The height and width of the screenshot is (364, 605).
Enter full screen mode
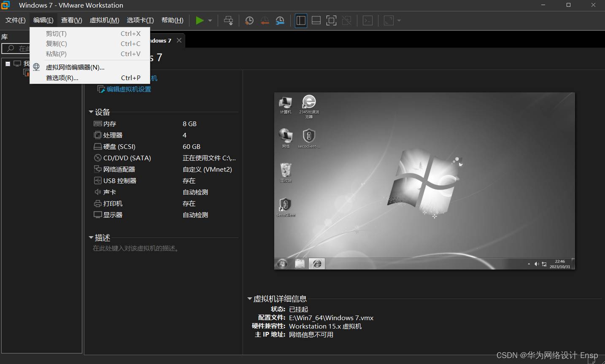(331, 20)
